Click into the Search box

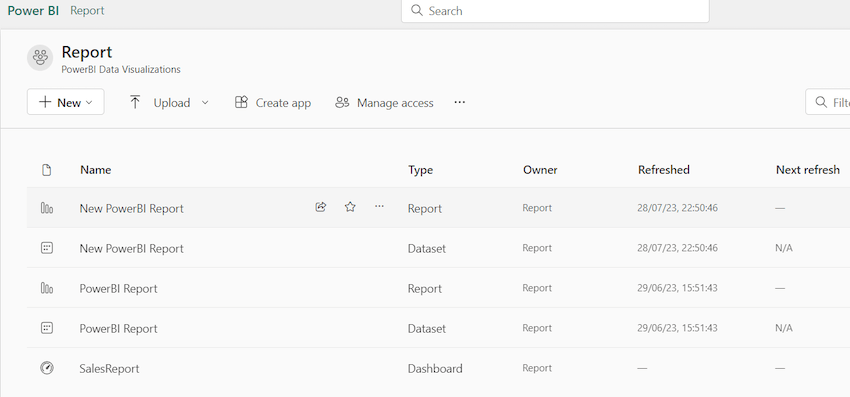555,11
